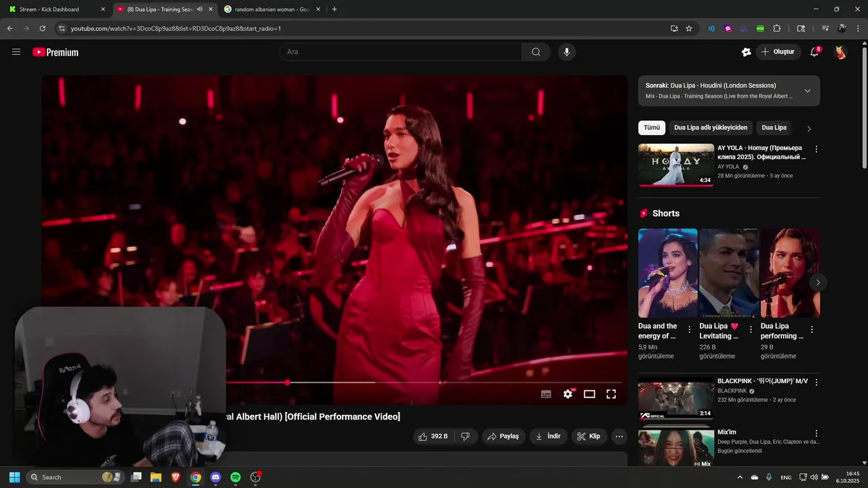Switch player to theater mode
Image resolution: width=868 pixels, height=488 pixels.
[589, 394]
